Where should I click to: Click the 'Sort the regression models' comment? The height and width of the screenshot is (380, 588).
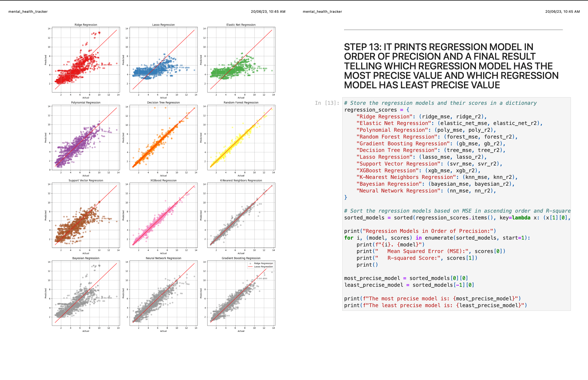click(x=457, y=211)
